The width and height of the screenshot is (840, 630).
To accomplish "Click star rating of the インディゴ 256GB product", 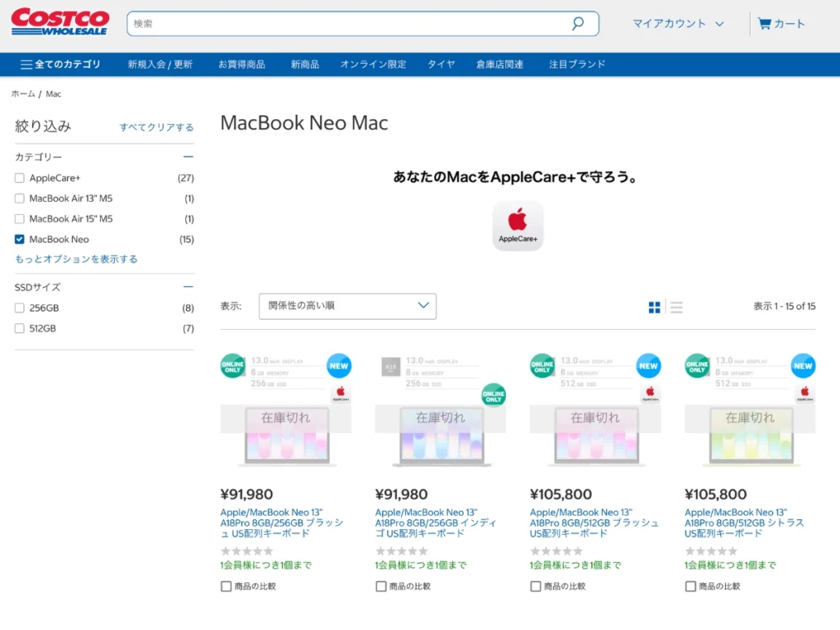I will (x=401, y=550).
